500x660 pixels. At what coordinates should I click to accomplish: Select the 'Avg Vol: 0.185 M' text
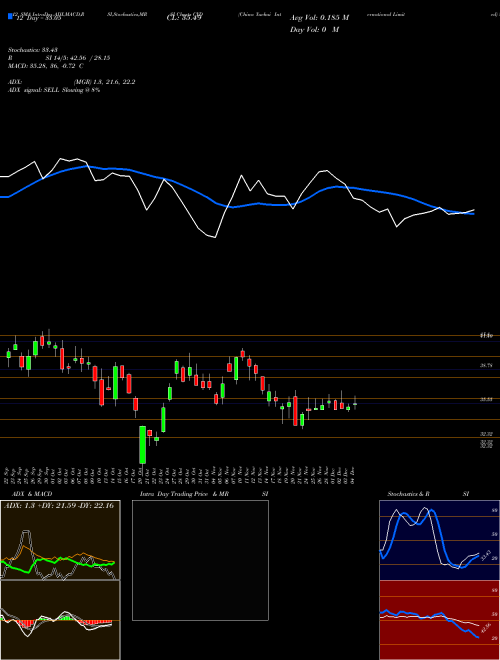click(319, 18)
